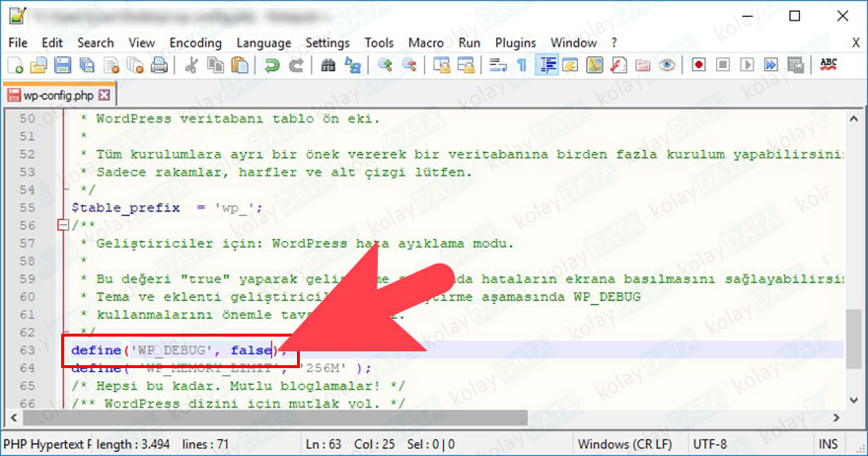Close document with the menu bar X
The image size is (868, 456).
pyautogui.click(x=855, y=42)
